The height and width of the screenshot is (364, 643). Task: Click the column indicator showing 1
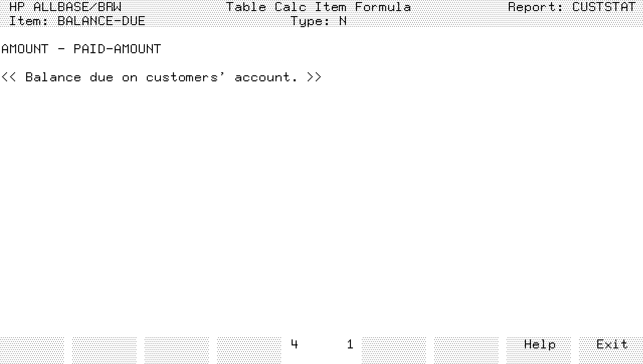click(350, 344)
